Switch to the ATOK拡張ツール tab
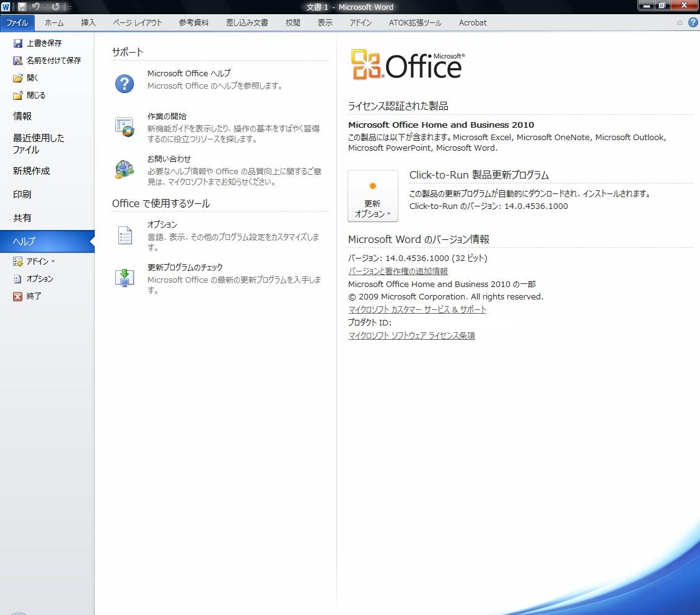 415,23
